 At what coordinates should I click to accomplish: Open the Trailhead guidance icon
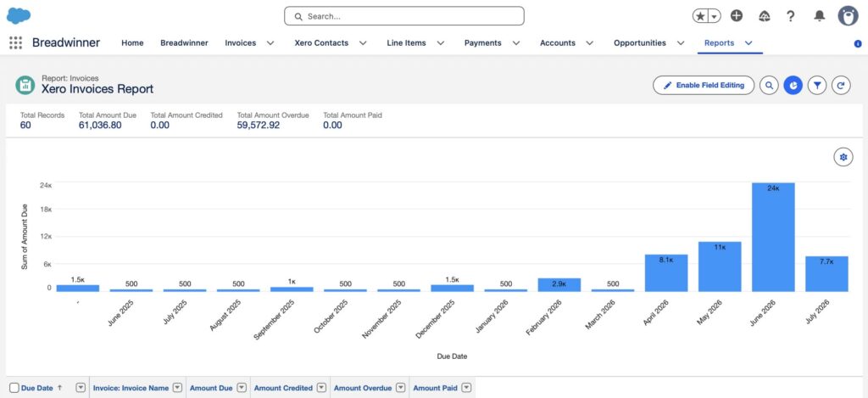[x=765, y=16]
